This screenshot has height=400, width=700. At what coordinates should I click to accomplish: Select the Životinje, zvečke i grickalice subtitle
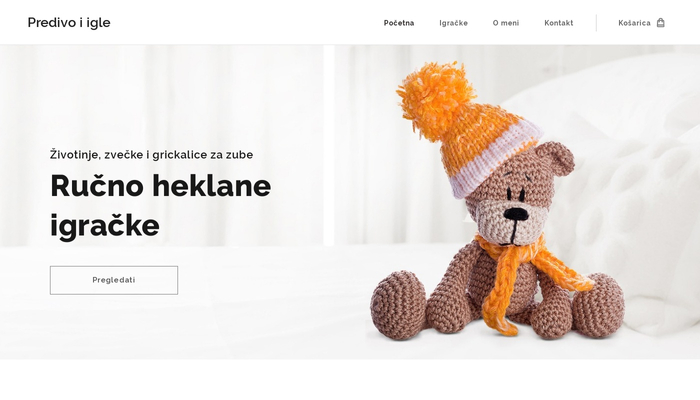coord(151,154)
